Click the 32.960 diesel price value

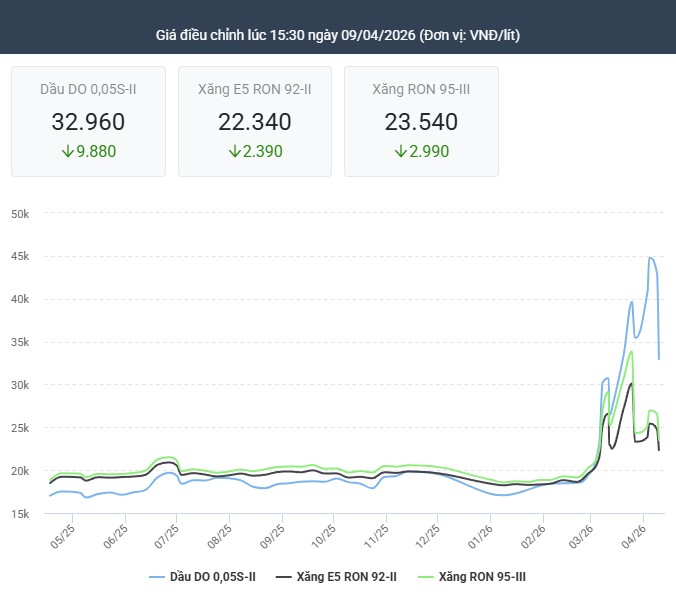(x=88, y=122)
